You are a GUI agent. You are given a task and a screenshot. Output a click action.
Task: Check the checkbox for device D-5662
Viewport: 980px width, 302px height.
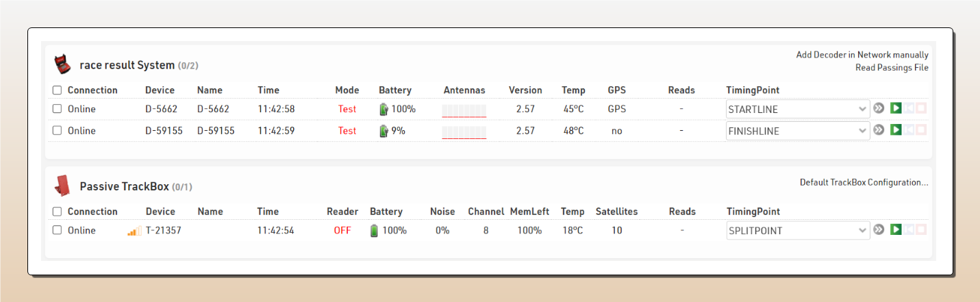58,109
